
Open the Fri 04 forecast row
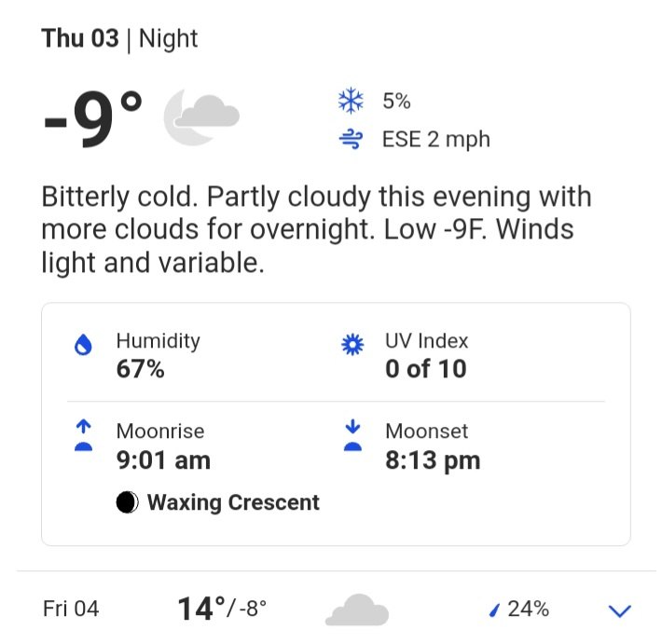(x=337, y=610)
